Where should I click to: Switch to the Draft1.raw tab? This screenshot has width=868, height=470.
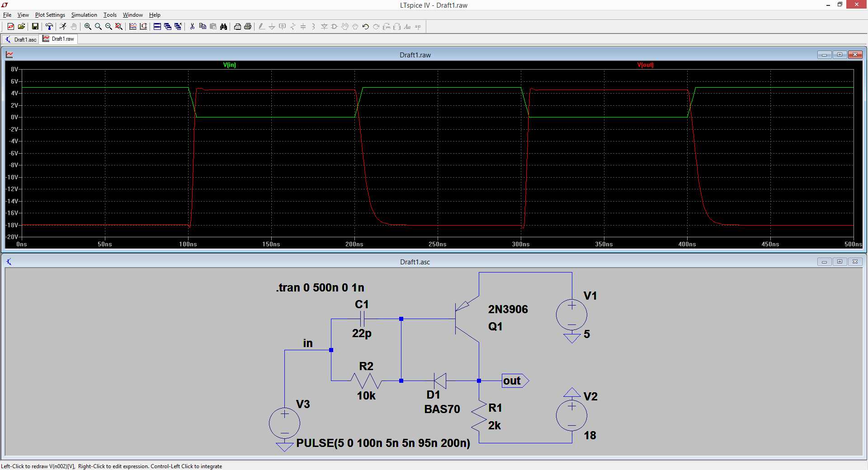point(59,39)
